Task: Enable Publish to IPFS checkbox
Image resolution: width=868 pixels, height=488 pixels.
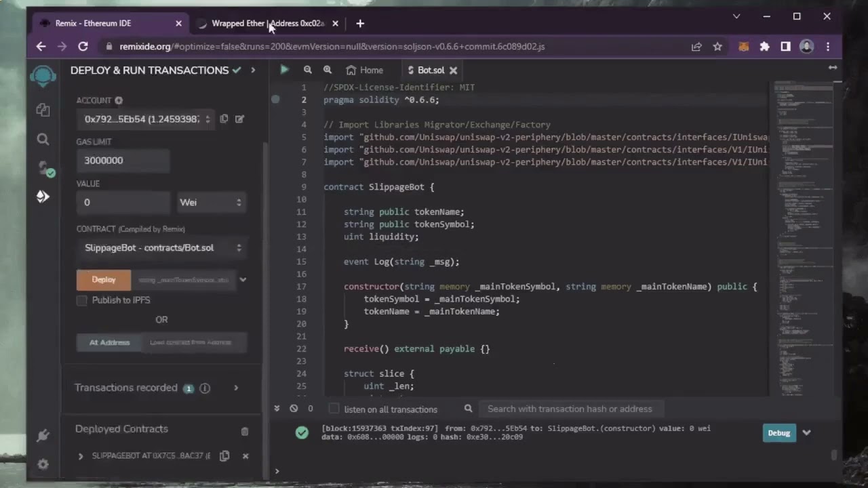Action: tap(82, 300)
